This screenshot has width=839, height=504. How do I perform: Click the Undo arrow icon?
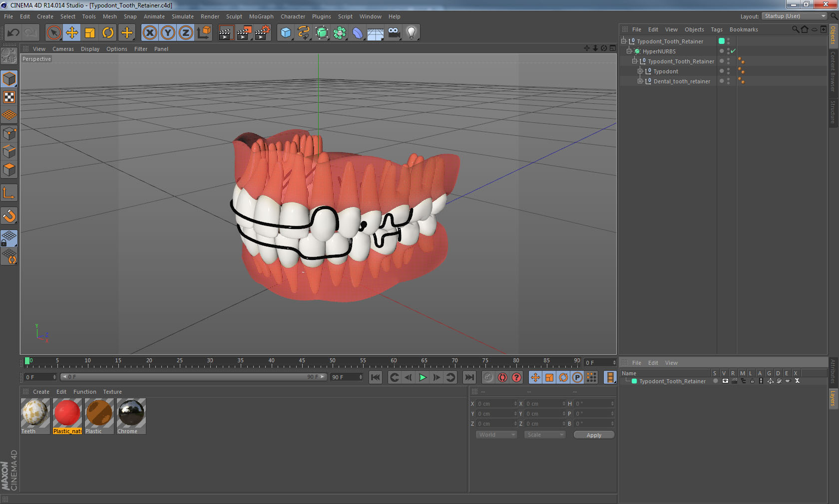[13, 33]
